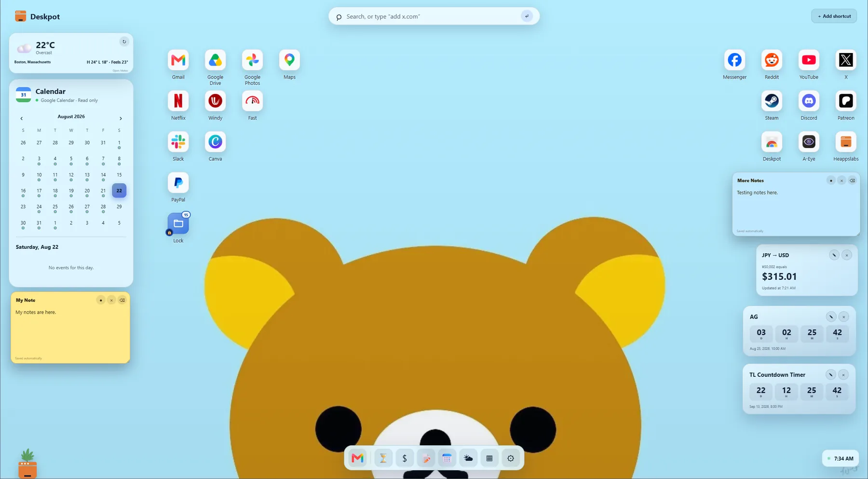Go to previous month in Calendar
This screenshot has width=868, height=479.
22,118
